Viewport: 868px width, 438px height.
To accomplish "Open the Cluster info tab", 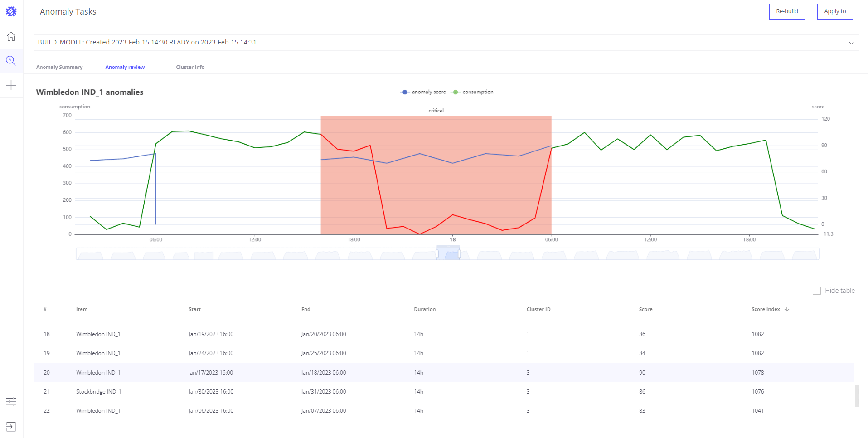I will click(190, 67).
